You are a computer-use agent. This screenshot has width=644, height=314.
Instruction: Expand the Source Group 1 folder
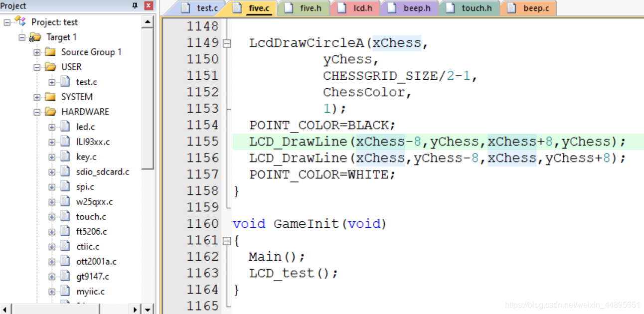tap(37, 52)
